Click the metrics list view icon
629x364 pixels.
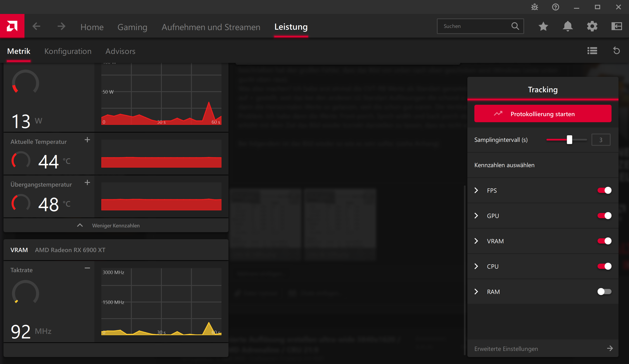click(592, 51)
